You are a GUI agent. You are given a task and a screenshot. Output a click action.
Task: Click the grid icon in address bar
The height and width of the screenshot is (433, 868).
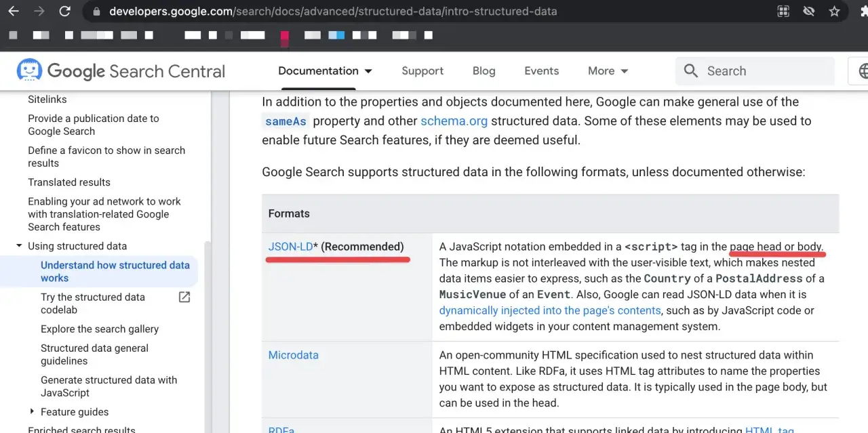[783, 12]
